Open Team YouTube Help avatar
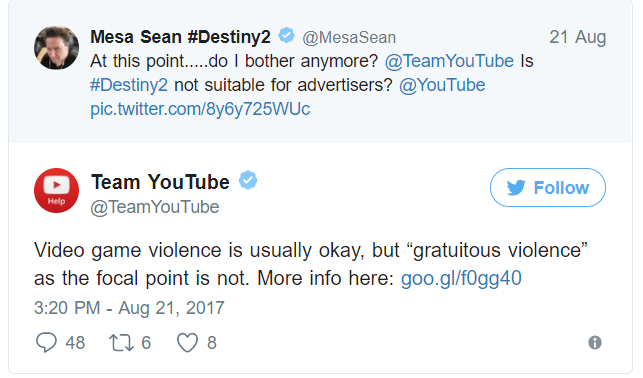 (56, 190)
